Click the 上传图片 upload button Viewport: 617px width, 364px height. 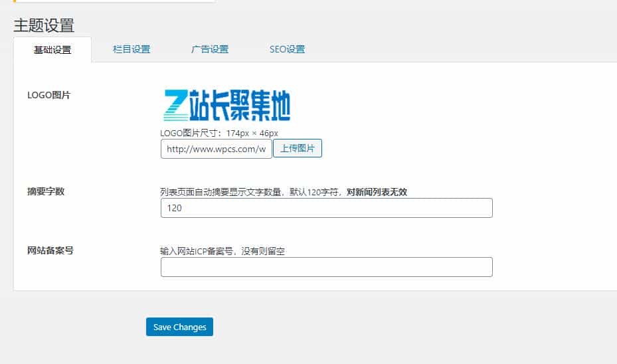click(x=298, y=148)
